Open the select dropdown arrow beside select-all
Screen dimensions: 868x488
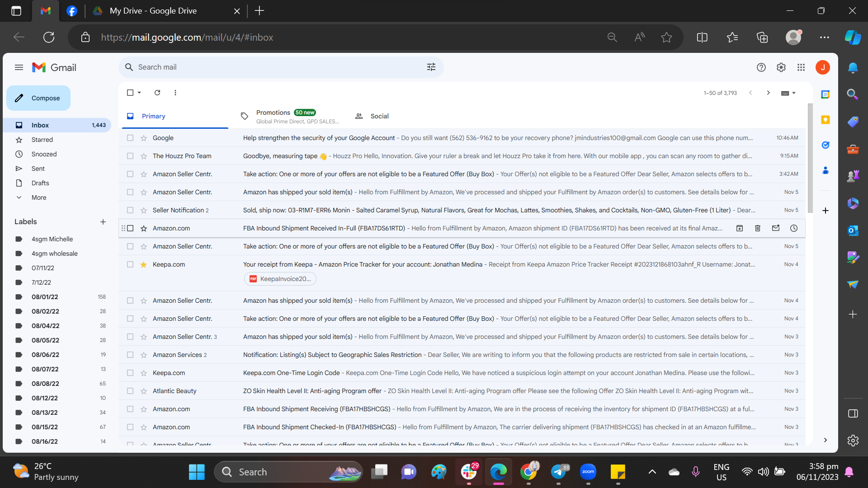139,93
